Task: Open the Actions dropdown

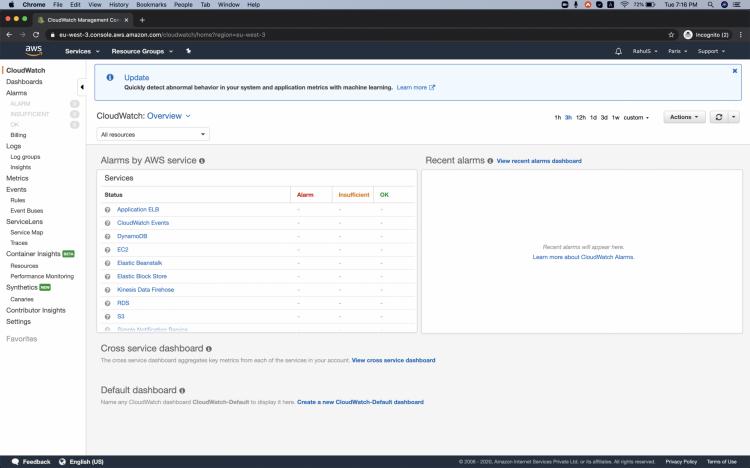Action: tap(685, 117)
